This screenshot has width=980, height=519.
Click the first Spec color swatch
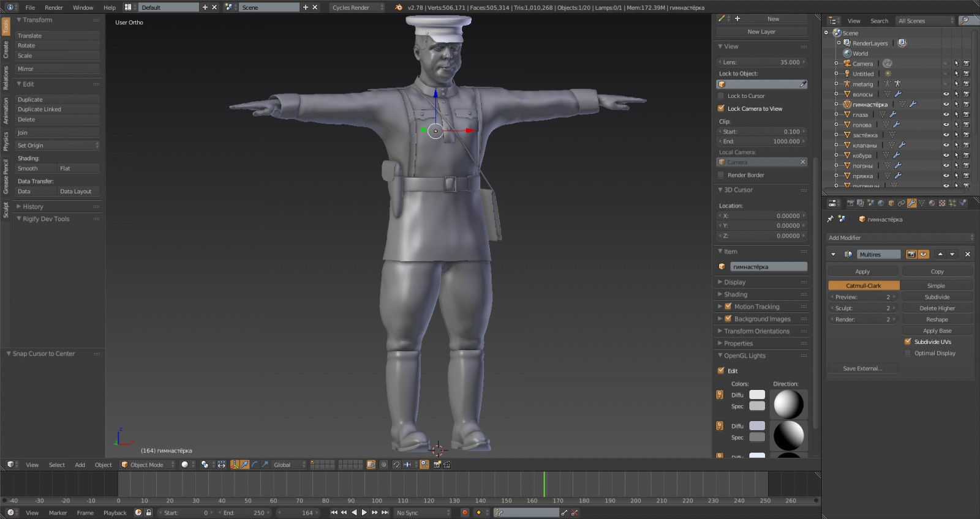tap(757, 406)
